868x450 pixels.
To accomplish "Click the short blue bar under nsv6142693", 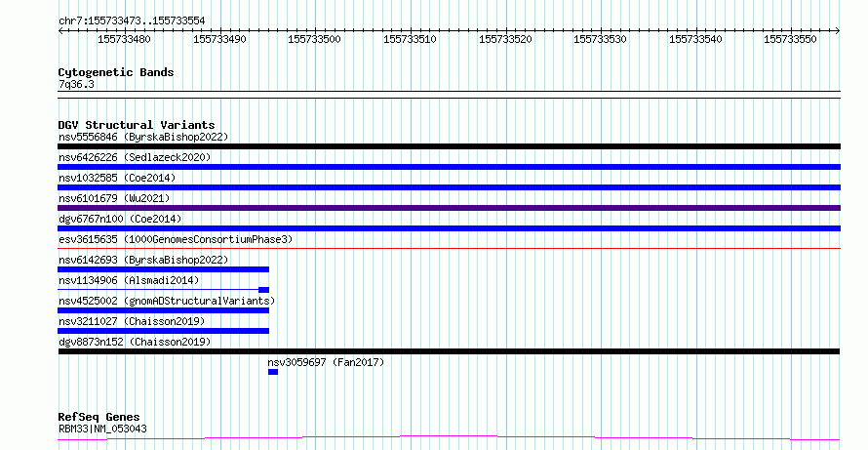I will click(163, 269).
